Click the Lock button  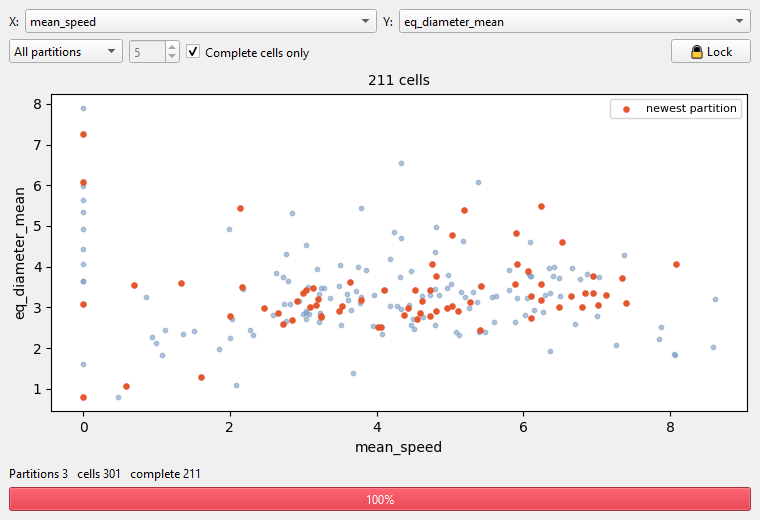pyautogui.click(x=711, y=51)
